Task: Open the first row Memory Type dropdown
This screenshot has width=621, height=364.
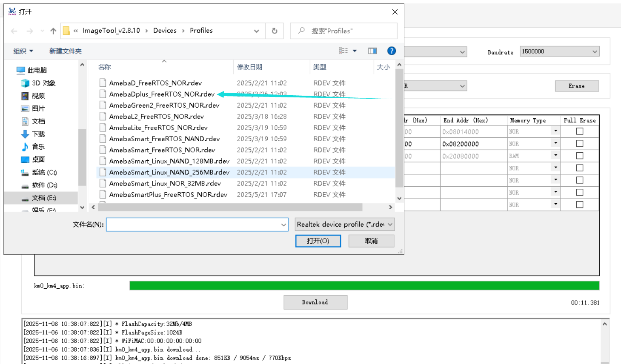Action: tap(555, 131)
